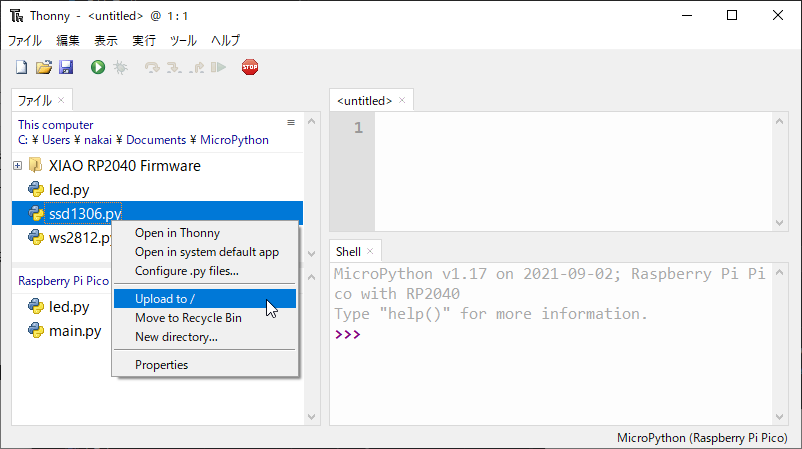Screen dimensions: 802x449
Task: Close the <untitled> editor tab
Action: click(x=402, y=100)
